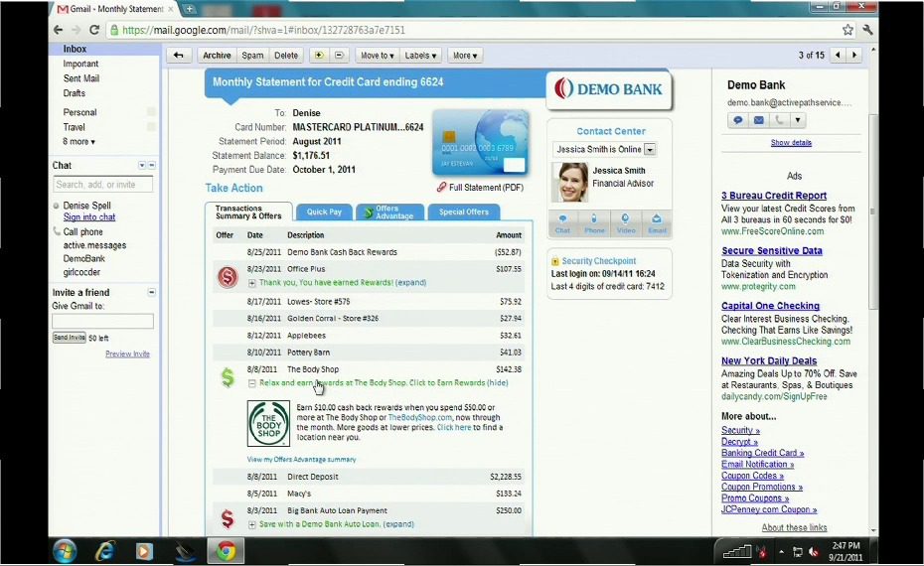Screen dimensions: 924x566
Task: Launch Internet Explorer from the taskbar
Action: coord(105,551)
